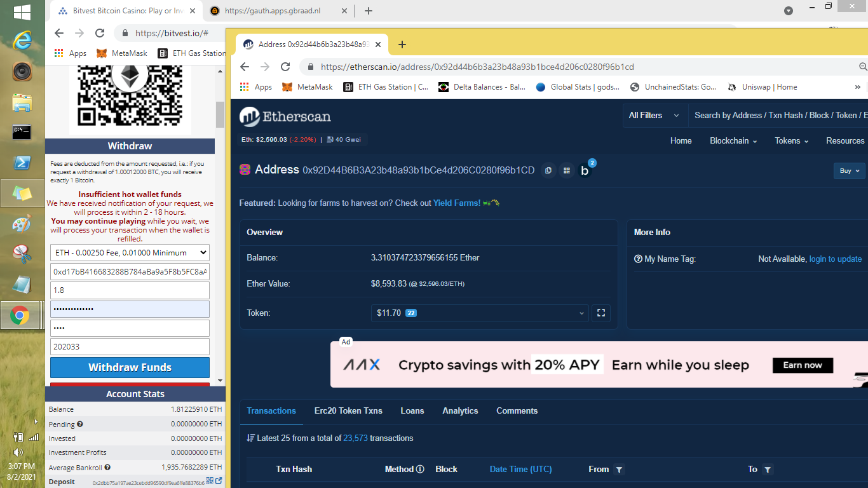Open Internet Explorer from the taskbar
This screenshot has width=868, height=488.
[x=22, y=41]
